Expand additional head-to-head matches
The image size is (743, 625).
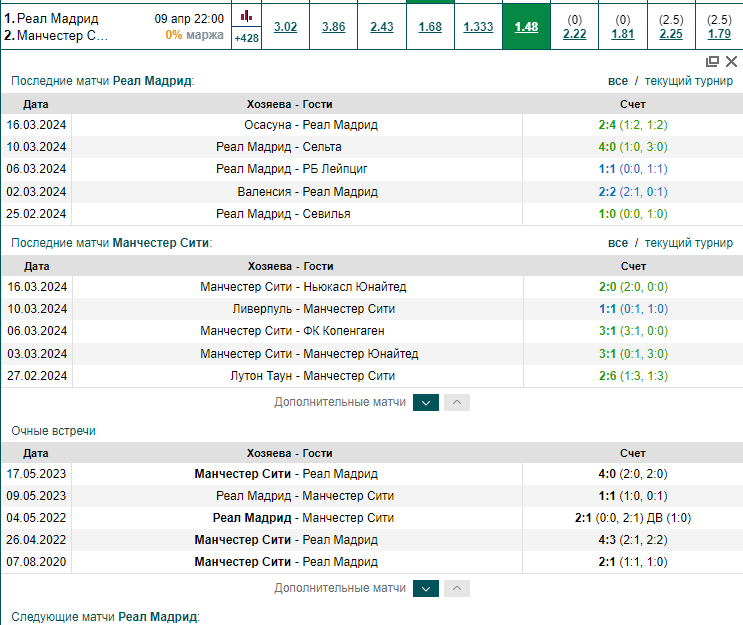[x=426, y=589]
